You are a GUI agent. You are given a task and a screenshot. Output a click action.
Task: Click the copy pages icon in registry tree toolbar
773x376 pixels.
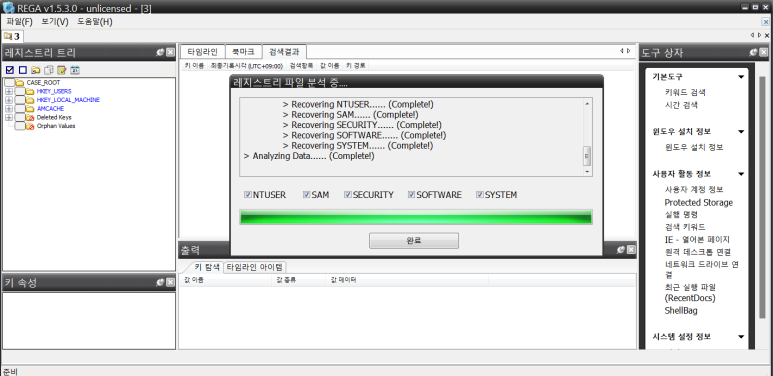pos(49,70)
